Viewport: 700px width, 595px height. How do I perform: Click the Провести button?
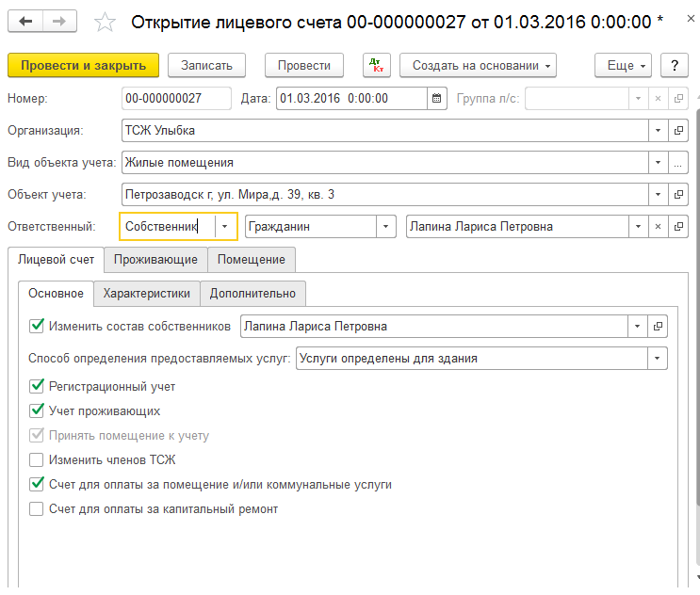point(304,66)
